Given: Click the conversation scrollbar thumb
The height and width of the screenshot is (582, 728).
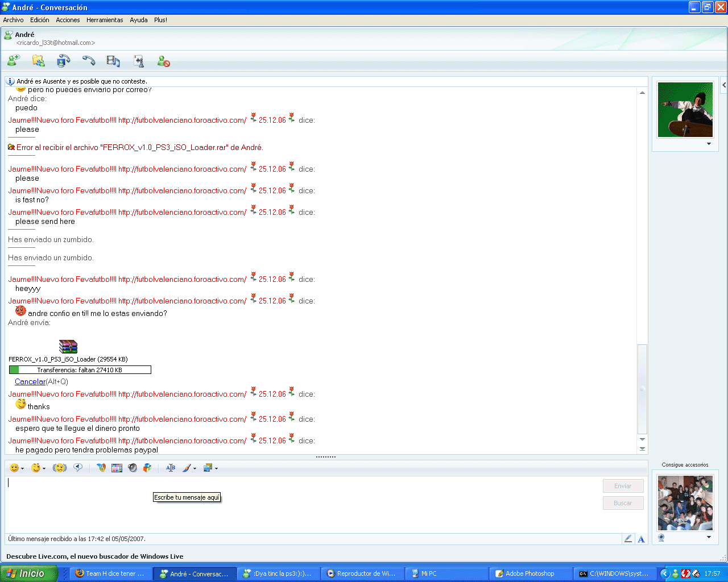Looking at the screenshot, I should coord(642,389).
